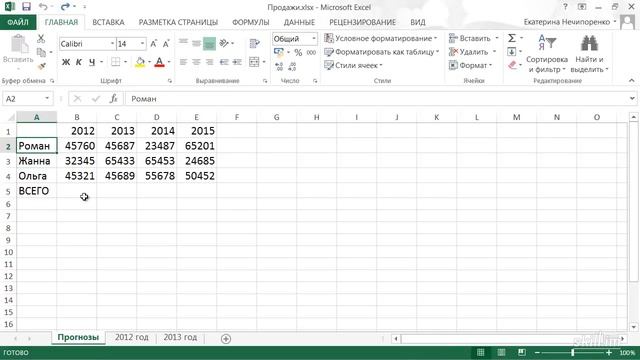Open Стили ячеек menu

(x=353, y=65)
